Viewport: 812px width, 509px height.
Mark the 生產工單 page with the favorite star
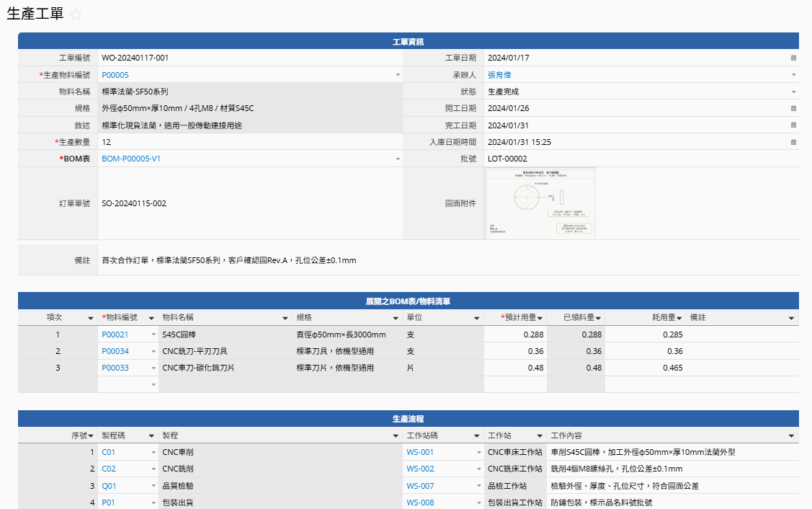click(76, 14)
